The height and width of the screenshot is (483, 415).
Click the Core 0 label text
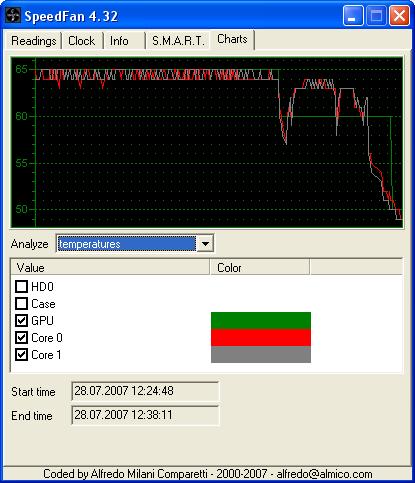pos(47,338)
